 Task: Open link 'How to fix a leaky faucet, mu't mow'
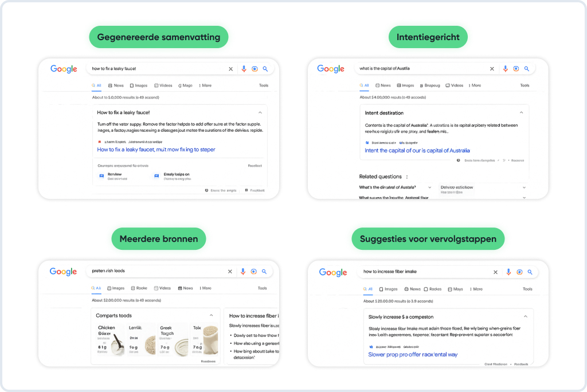tap(156, 150)
